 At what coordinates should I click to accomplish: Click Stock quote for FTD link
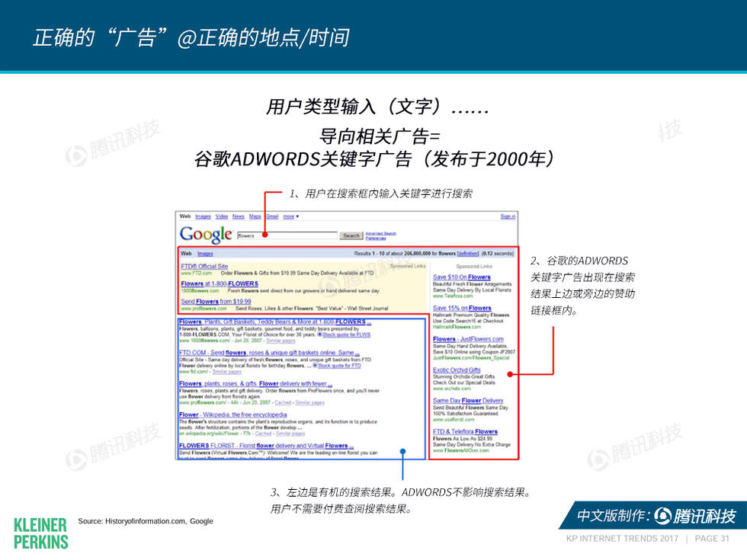pyautogui.click(x=339, y=366)
